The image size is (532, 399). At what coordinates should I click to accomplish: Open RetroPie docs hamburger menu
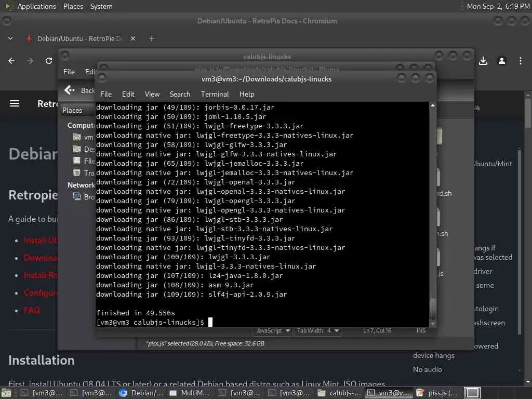[14, 103]
